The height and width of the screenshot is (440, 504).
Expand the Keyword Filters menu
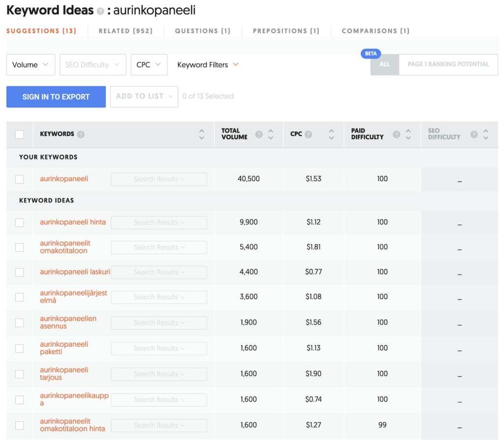[x=208, y=65]
